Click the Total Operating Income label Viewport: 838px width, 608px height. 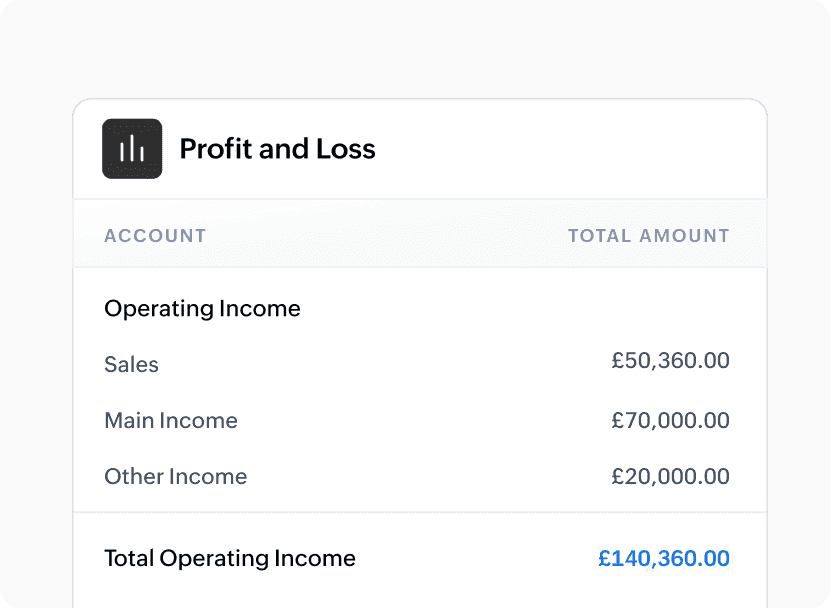229,558
